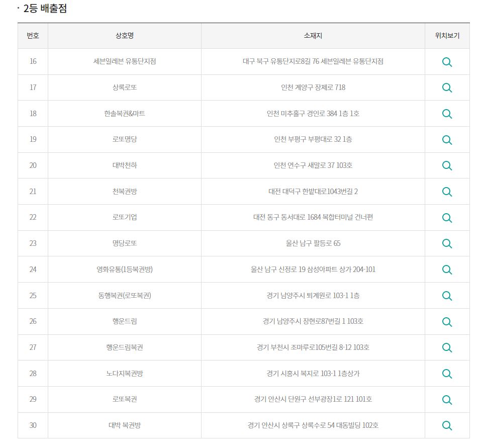Click address 인천 연수구 새말로 37 103호
The image size is (481, 448).
(x=313, y=165)
